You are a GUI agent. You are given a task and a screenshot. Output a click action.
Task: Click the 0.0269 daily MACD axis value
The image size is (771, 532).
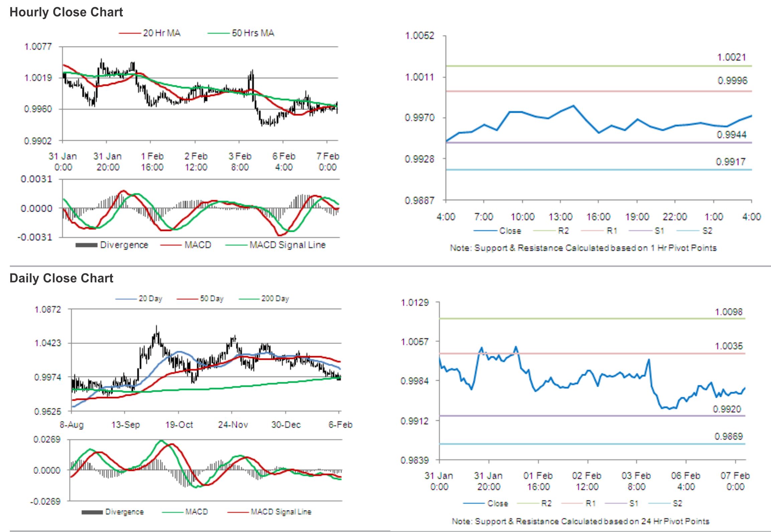point(47,439)
